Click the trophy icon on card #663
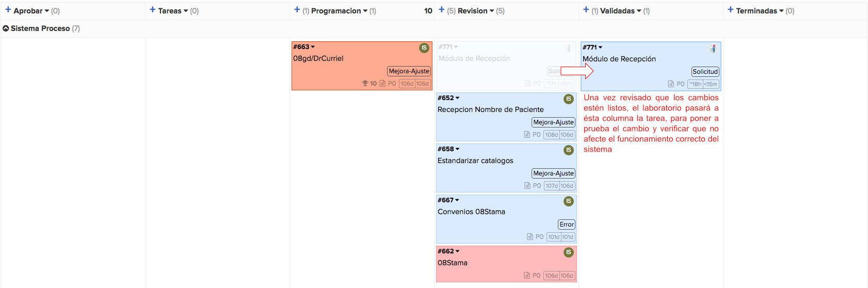868x288 pixels. pos(365,84)
